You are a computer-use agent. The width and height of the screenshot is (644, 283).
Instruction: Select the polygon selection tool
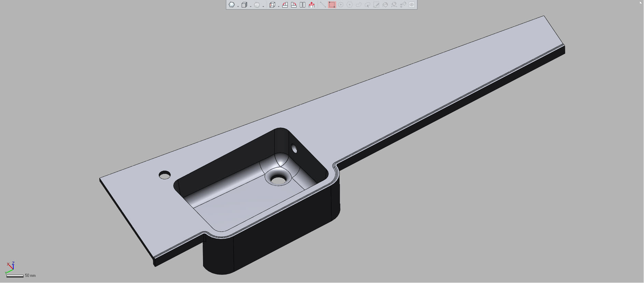(x=349, y=5)
